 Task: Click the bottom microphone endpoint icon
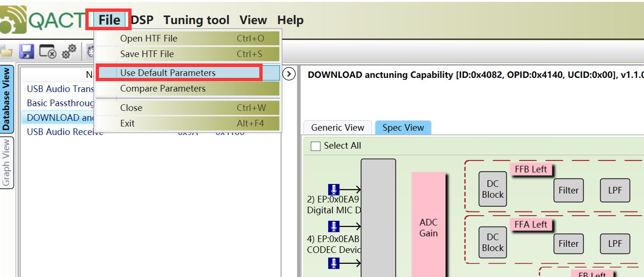[334, 263]
